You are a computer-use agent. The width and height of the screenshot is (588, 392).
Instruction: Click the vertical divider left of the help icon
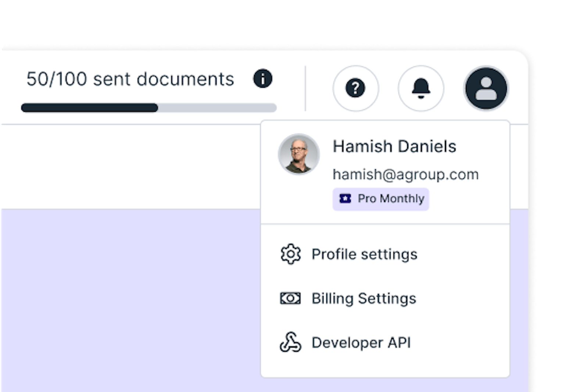pyautogui.click(x=305, y=88)
